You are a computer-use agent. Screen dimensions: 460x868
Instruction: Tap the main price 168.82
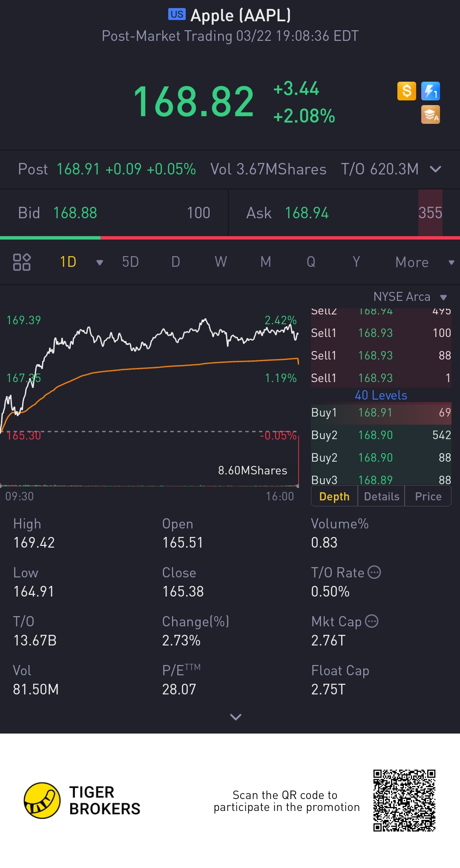coord(194,101)
